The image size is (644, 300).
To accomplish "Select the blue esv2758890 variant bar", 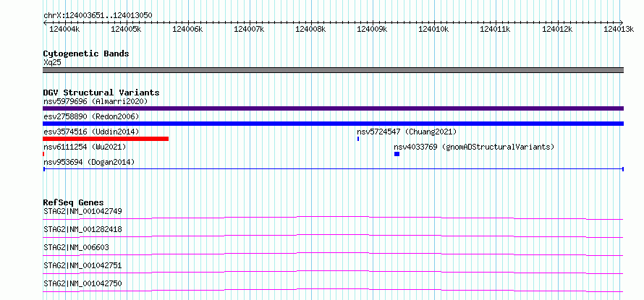I will (x=333, y=124).
